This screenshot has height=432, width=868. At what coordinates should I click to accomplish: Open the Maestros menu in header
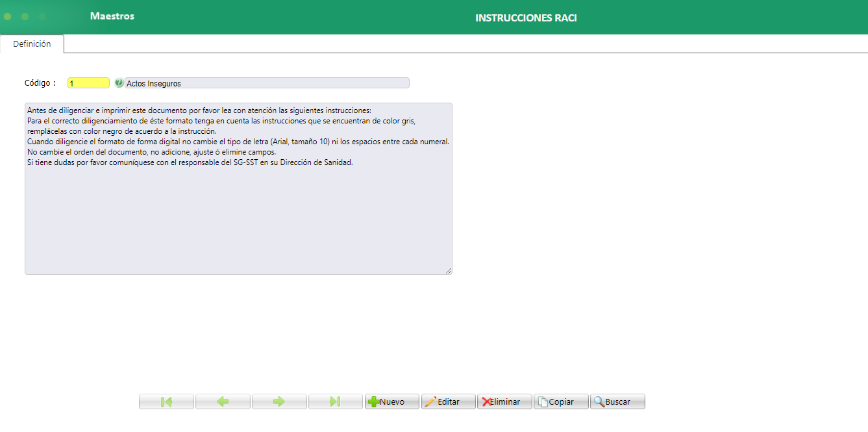pos(112,16)
